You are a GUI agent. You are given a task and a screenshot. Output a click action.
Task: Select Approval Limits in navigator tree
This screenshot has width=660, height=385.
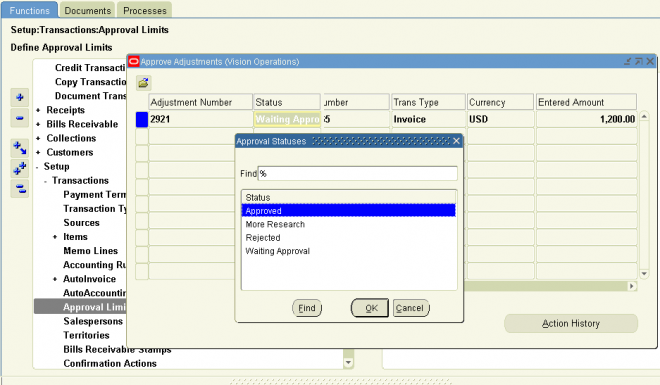(x=94, y=307)
